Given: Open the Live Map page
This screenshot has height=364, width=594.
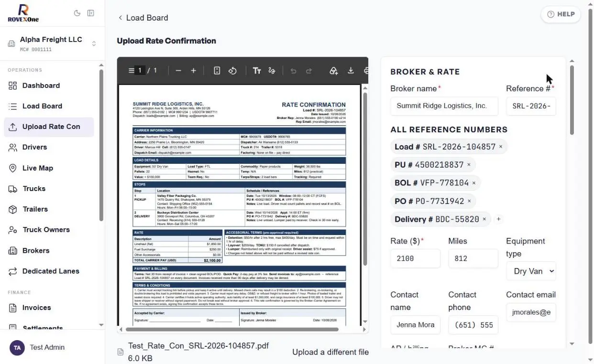Looking at the screenshot, I should (49, 168).
